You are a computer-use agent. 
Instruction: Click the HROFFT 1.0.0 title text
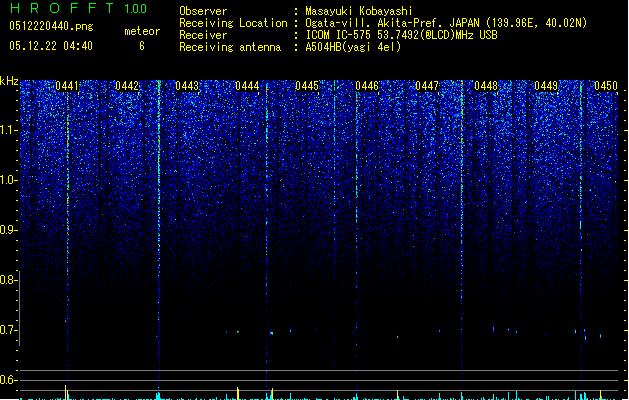(78, 8)
